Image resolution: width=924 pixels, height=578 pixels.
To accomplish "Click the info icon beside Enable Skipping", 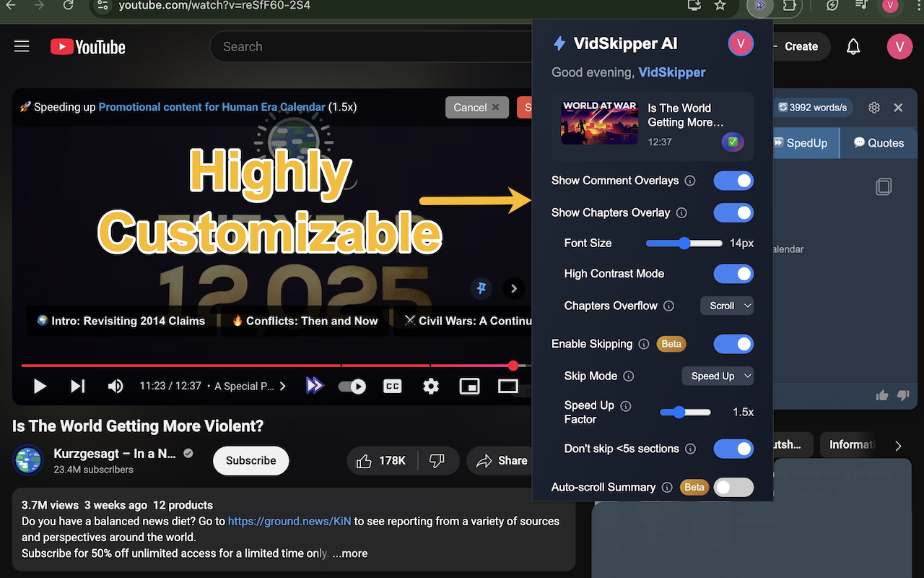I will [x=644, y=344].
